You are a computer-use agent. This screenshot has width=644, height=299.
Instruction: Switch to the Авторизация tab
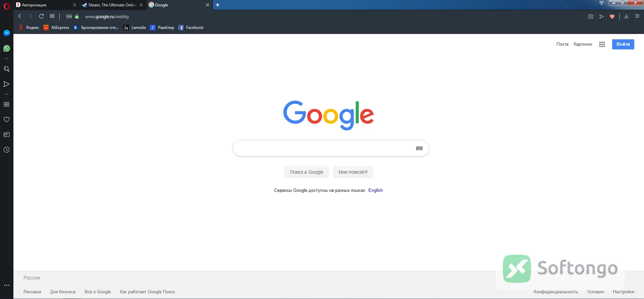[x=47, y=5]
